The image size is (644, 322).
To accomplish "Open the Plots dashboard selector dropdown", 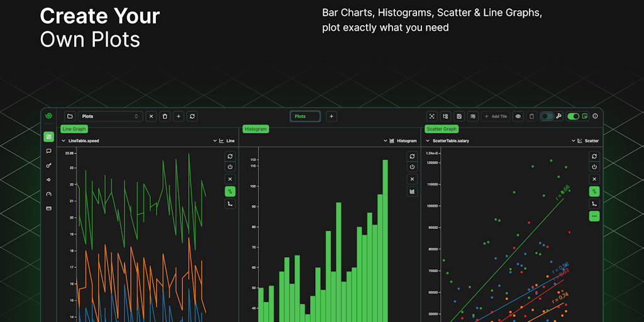I will (x=111, y=116).
